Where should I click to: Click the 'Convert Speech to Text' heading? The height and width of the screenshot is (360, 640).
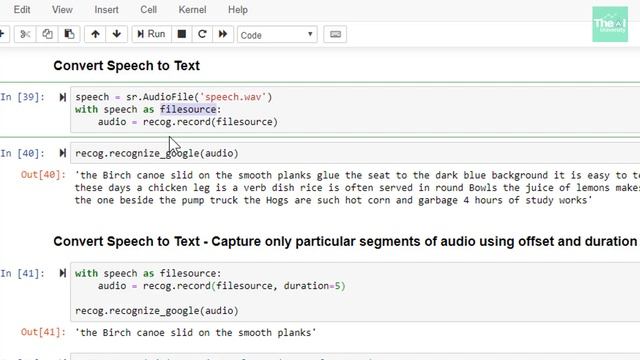pyautogui.click(x=127, y=66)
